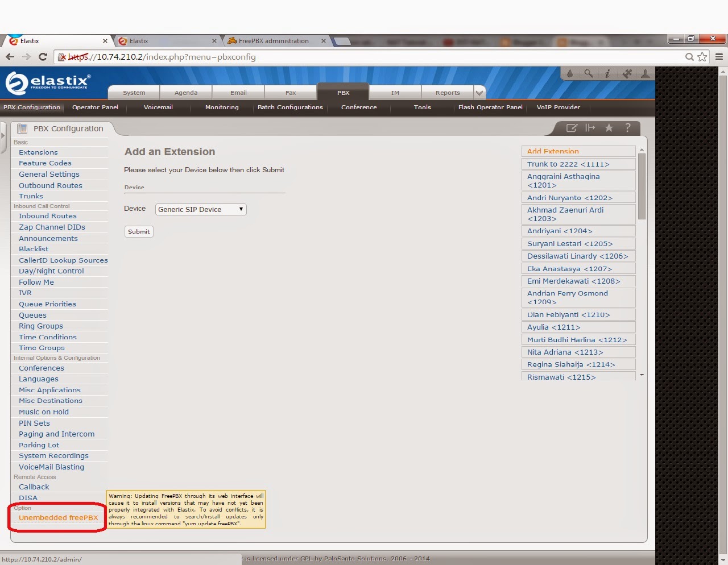Click extension list scrollbar thumb
Viewport: 728px width, 565px height.
tap(642, 186)
